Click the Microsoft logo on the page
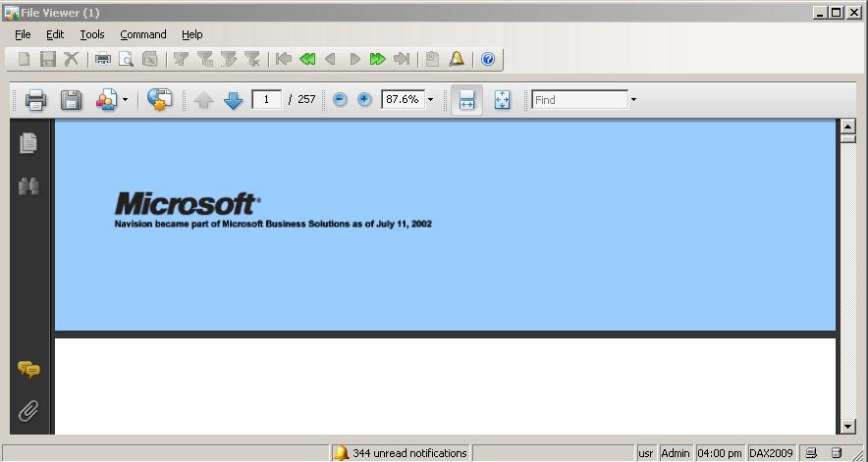The width and height of the screenshot is (868, 462). pyautogui.click(x=188, y=204)
